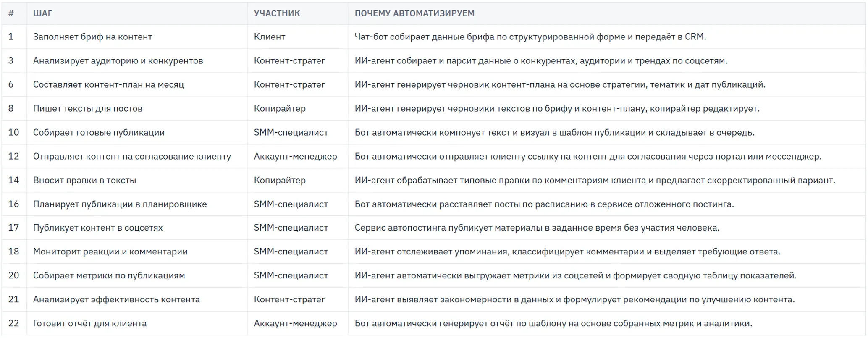The width and height of the screenshot is (868, 338).
Task: Select the 'Вносит правки в тексты' step
Action: (x=84, y=181)
